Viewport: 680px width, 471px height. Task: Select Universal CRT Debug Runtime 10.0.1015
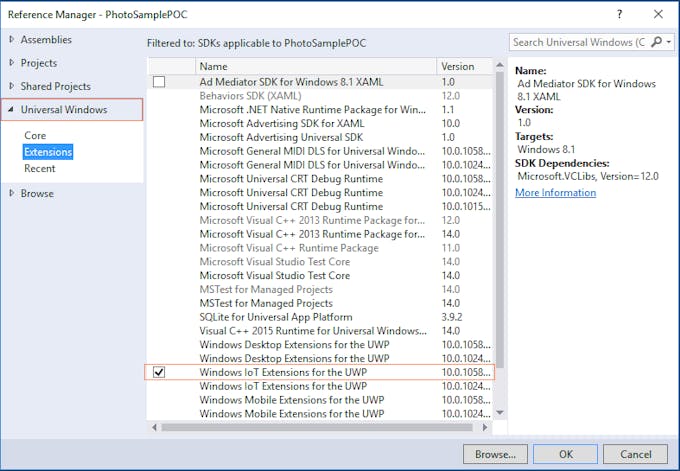(320, 206)
